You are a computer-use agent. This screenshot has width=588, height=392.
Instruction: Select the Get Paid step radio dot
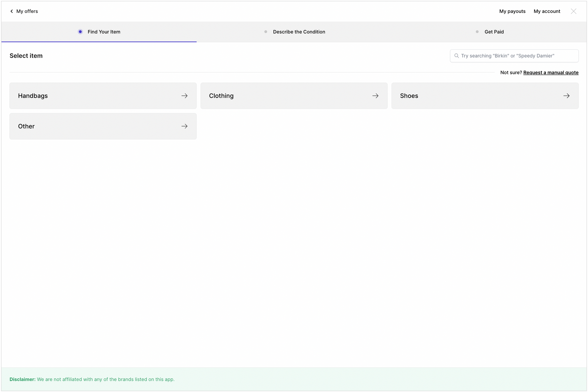(477, 31)
